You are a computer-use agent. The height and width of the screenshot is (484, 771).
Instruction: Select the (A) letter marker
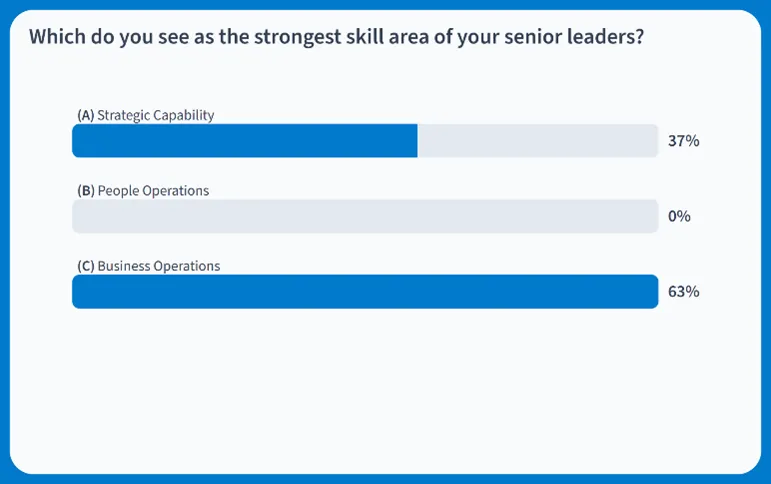click(85, 115)
